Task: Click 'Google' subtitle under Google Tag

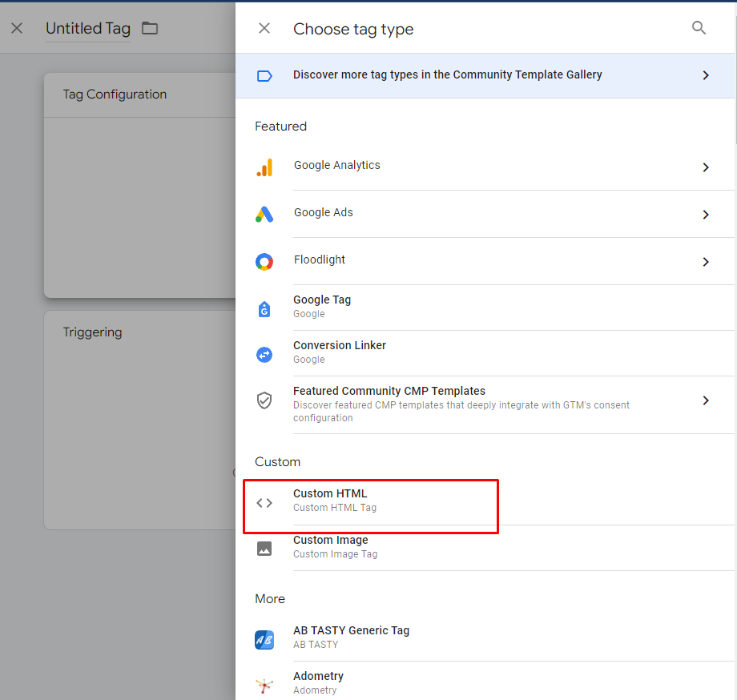Action: tap(308, 314)
